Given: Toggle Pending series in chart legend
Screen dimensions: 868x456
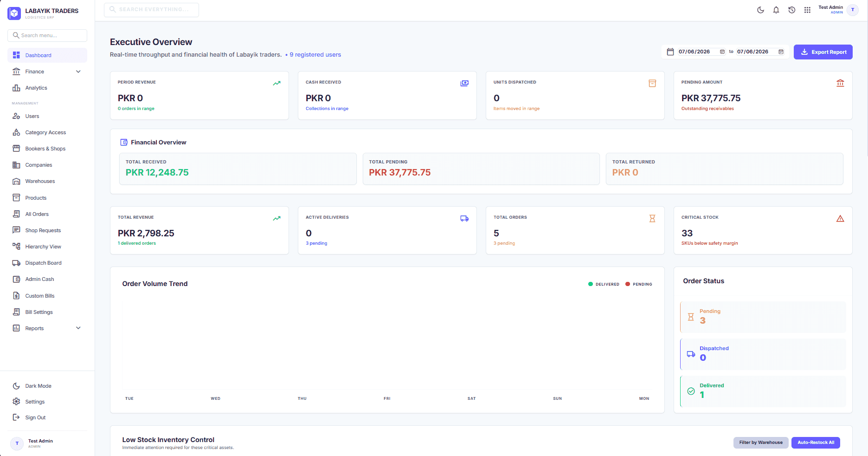Looking at the screenshot, I should coord(639,284).
